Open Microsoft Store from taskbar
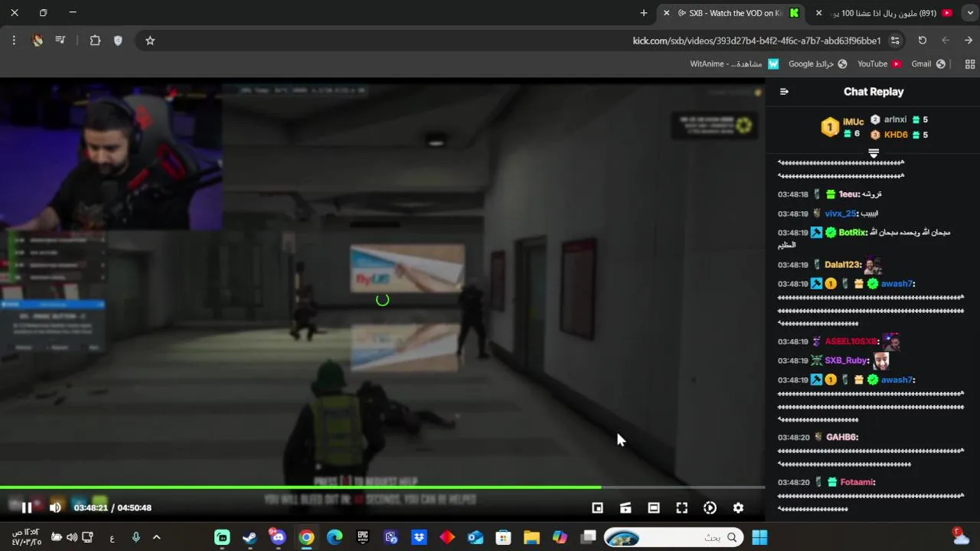Viewport: 980px width, 551px height. coord(503,537)
